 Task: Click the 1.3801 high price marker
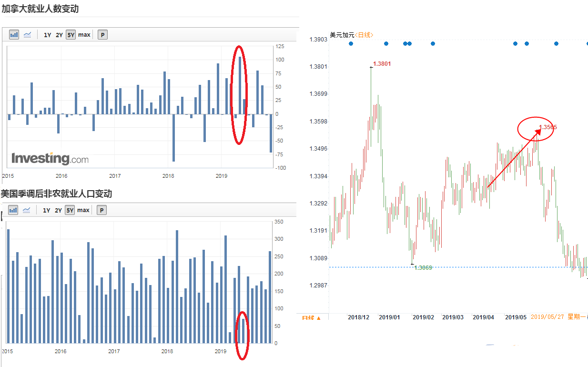(382, 63)
